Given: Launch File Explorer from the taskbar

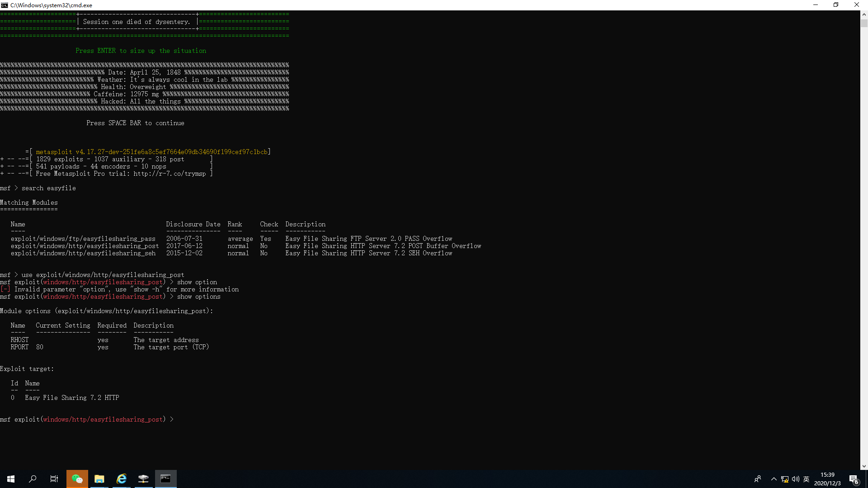Looking at the screenshot, I should (x=99, y=479).
